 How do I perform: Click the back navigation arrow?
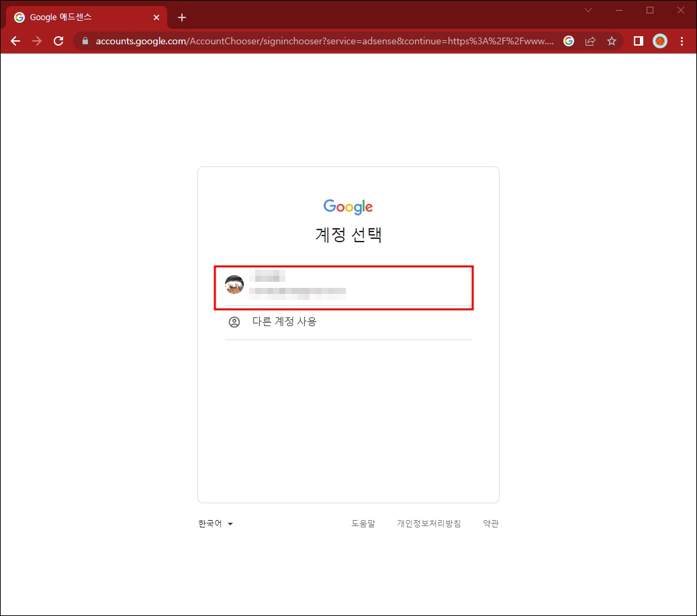click(15, 41)
